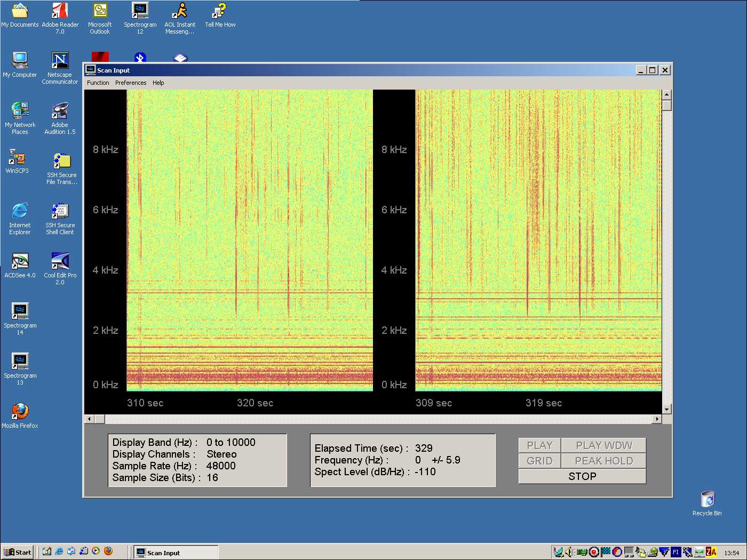Click the Sample Size value 16
The height and width of the screenshot is (560, 747).
point(212,477)
